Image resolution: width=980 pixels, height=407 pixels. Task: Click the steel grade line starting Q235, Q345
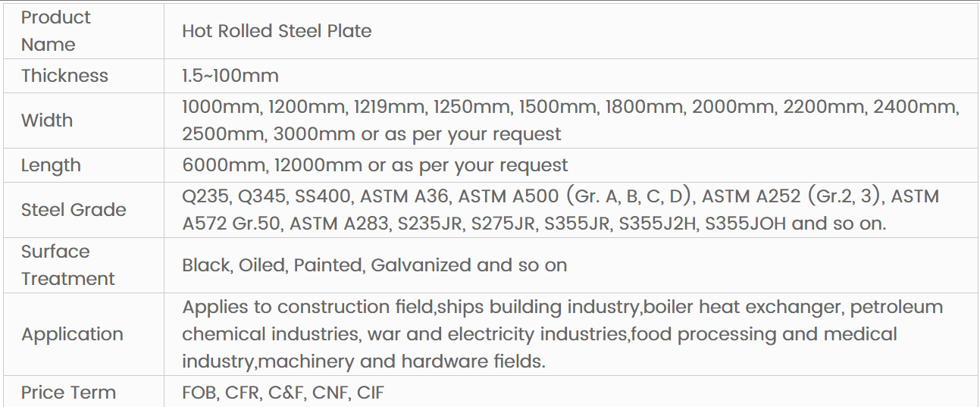click(560, 197)
